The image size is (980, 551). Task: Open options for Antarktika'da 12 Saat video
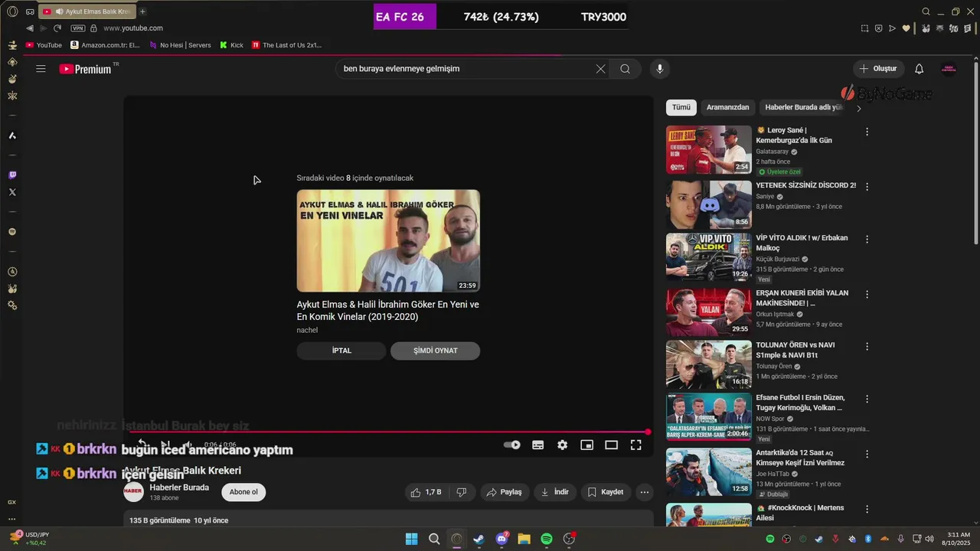[x=867, y=454]
